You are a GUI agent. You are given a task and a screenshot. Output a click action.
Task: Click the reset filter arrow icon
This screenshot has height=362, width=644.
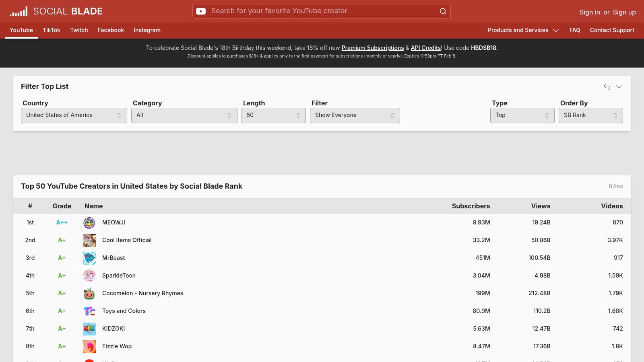607,87
